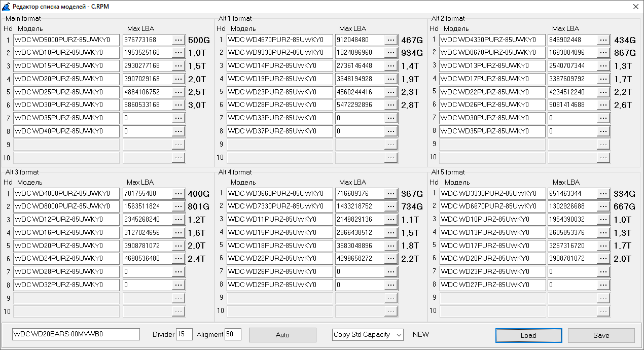
Task: Click the WDC WD8670PURZ-85UWKY0 model field
Action: click(x=492, y=53)
